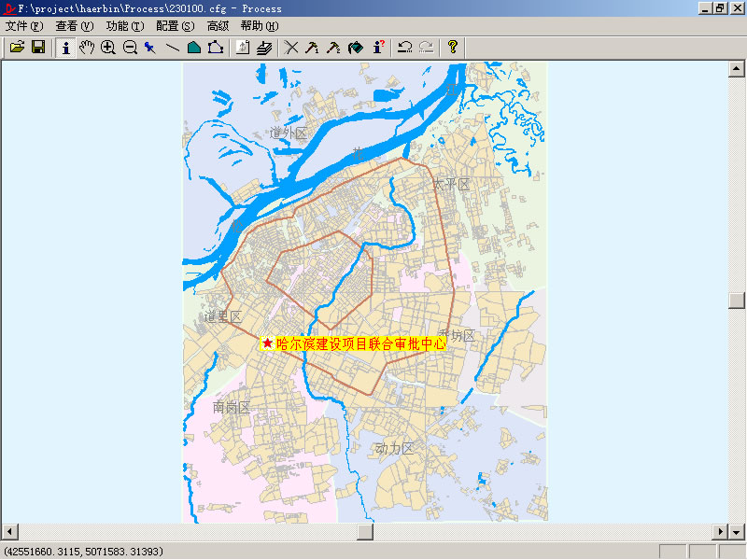The width and height of the screenshot is (747, 560).
Task: Click the Undo arrow icon
Action: (404, 47)
